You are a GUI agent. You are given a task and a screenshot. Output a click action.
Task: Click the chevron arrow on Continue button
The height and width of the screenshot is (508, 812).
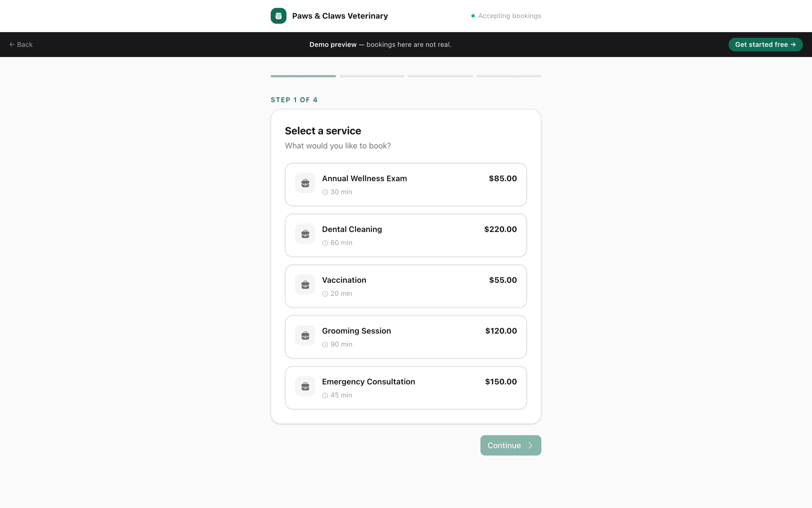530,445
